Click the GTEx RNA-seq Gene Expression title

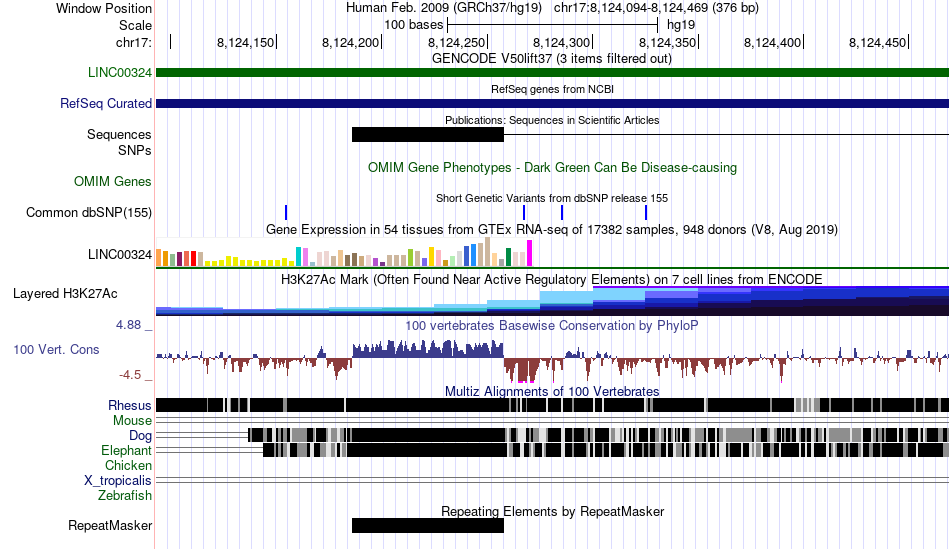pyautogui.click(x=552, y=230)
